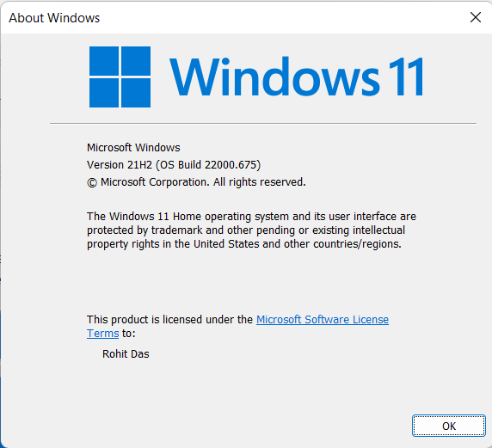The width and height of the screenshot is (492, 448).
Task: Click the Microsoft Windows label
Action: pos(133,147)
